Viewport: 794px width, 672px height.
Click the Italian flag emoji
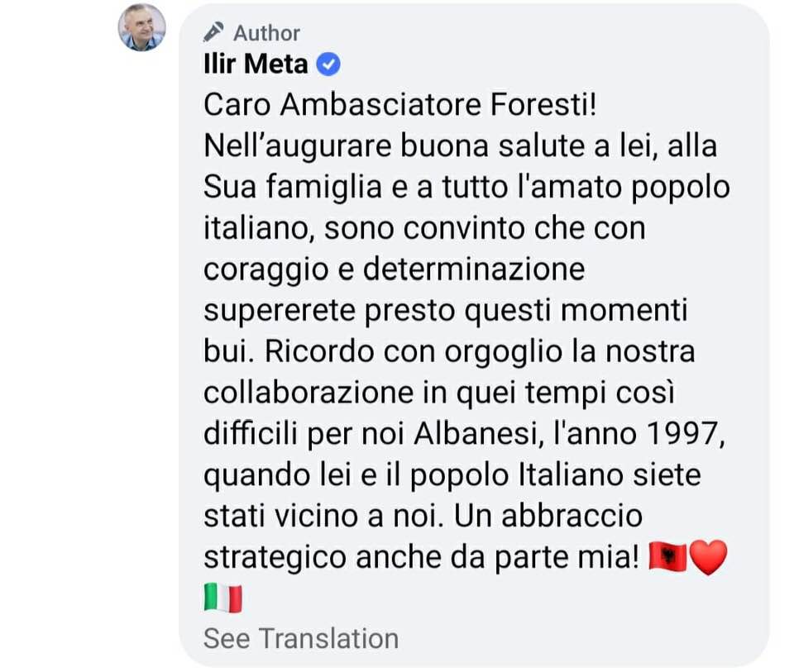pyautogui.click(x=223, y=598)
